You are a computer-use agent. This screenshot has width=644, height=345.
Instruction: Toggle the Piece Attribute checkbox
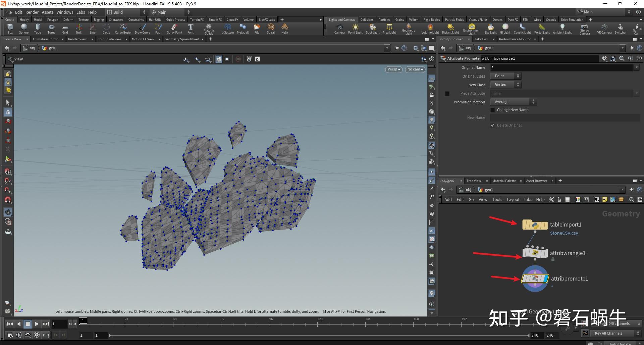coord(447,93)
